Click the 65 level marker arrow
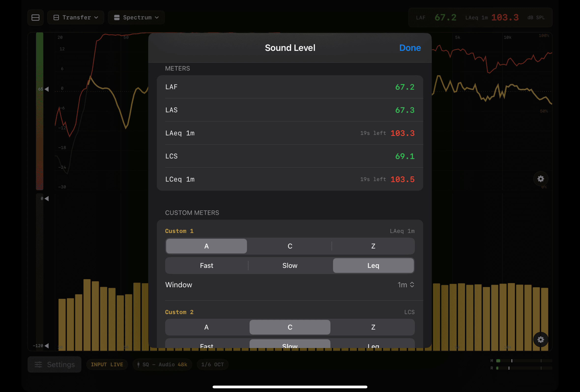The height and width of the screenshot is (392, 580). click(x=47, y=89)
